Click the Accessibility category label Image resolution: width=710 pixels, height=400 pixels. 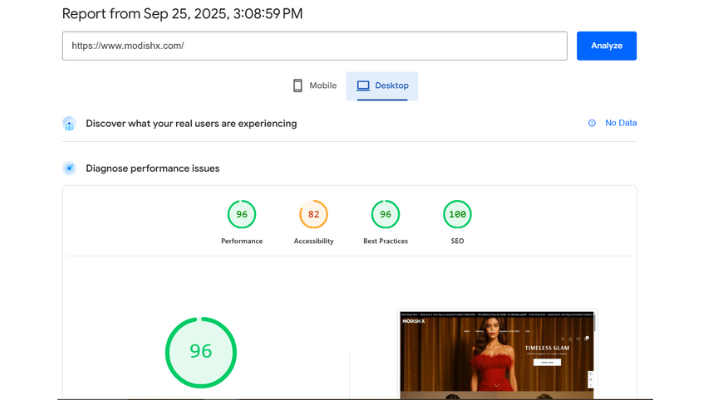pos(313,241)
